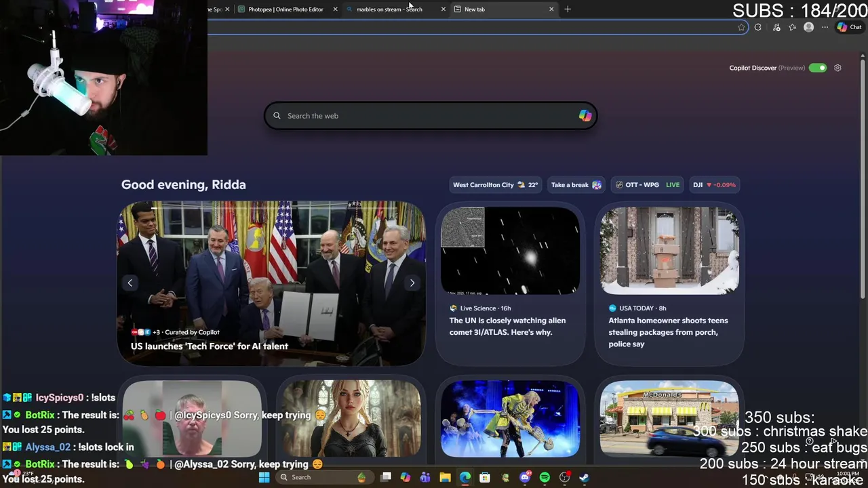868x488 pixels.
Task: Go to previous slide in news carousel
Action: [x=130, y=283]
